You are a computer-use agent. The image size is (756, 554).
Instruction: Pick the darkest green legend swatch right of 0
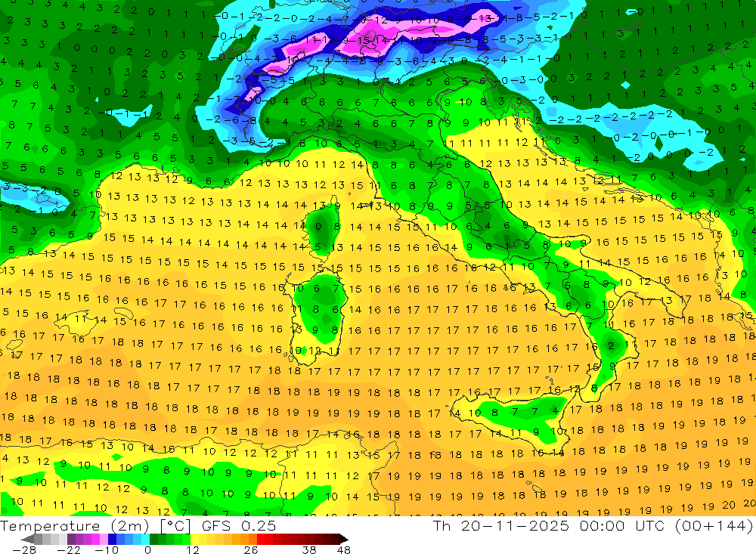tap(153, 539)
